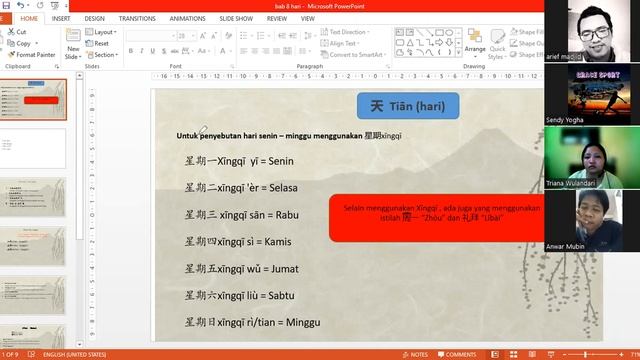The height and width of the screenshot is (360, 640).
Task: Switch to the TRANSITIONS tab
Action: (x=137, y=19)
